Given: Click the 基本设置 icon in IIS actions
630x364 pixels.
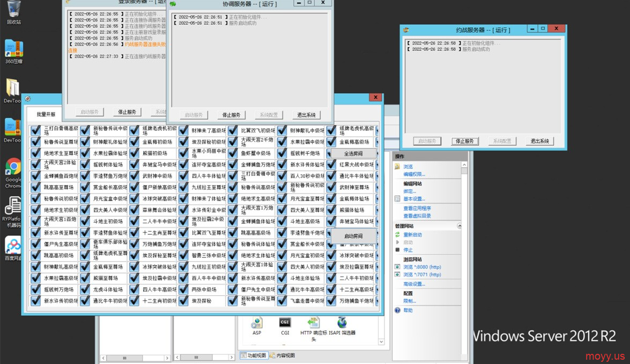Looking at the screenshot, I should tap(397, 198).
